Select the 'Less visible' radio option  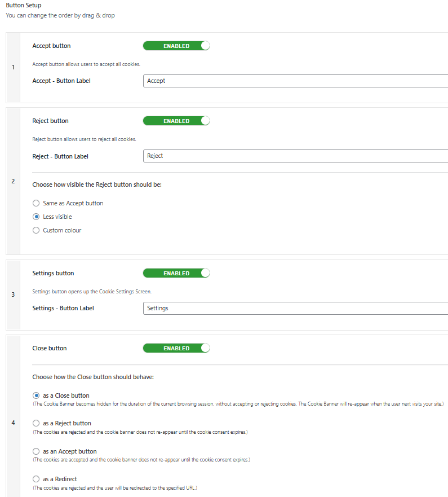coord(36,217)
